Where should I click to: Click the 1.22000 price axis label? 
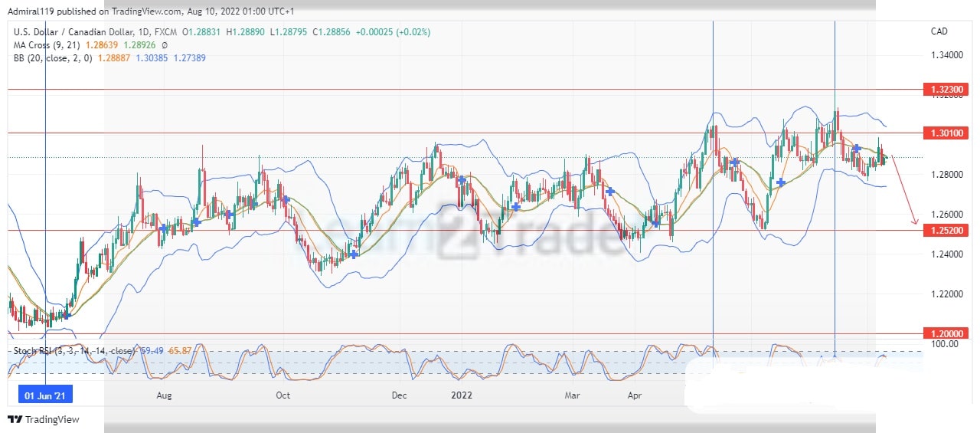tap(946, 294)
